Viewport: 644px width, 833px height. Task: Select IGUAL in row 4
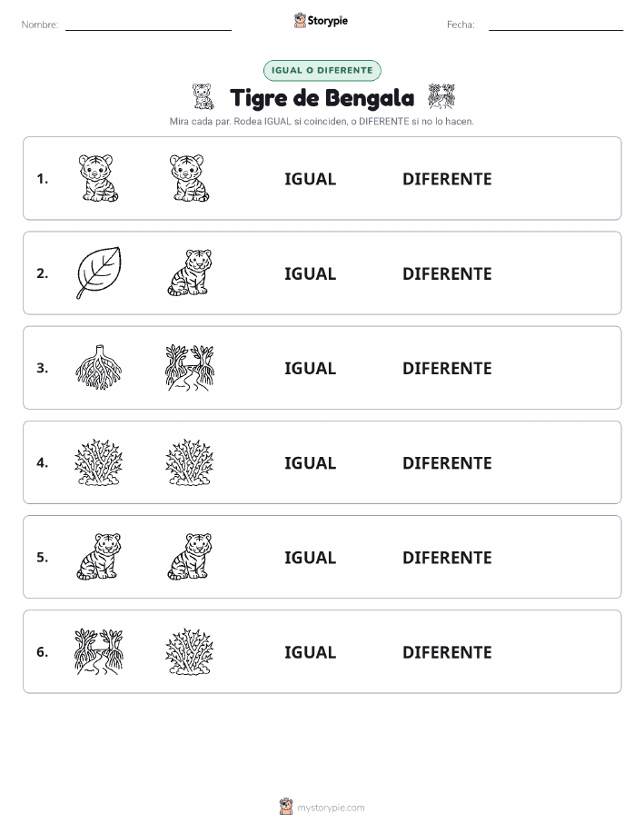(x=311, y=462)
